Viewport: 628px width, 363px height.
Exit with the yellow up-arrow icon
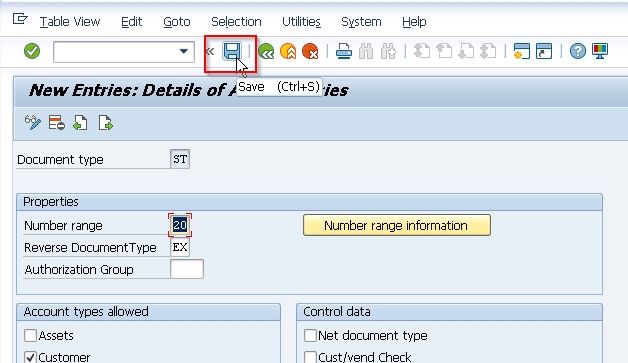coord(288,52)
